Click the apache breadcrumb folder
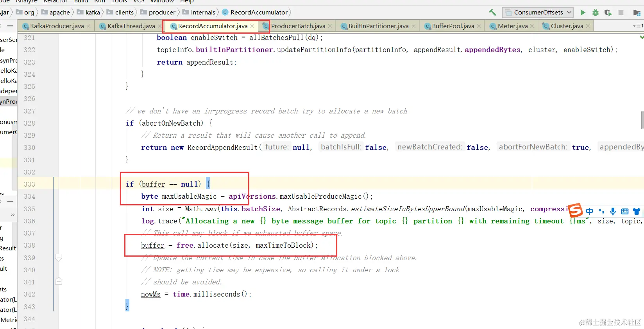Viewport: 644px width, 329px height. (55, 13)
